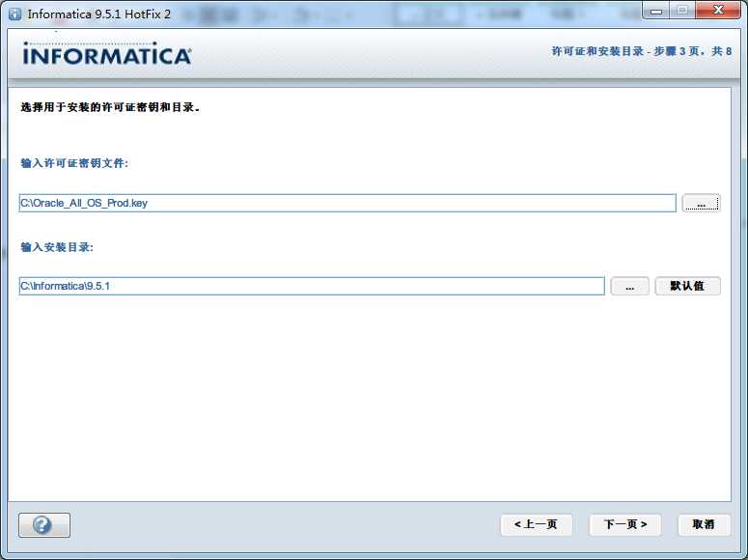Click the '选择用于安装的许可证密钥和目录' instruction text
748x560 pixels.
[x=110, y=107]
